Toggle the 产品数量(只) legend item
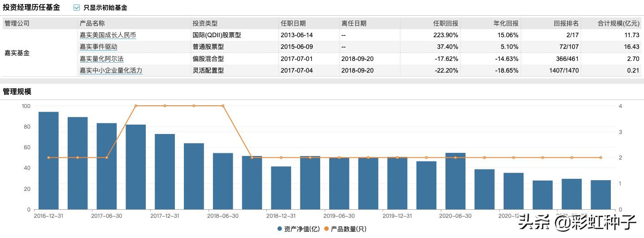 tap(345, 229)
